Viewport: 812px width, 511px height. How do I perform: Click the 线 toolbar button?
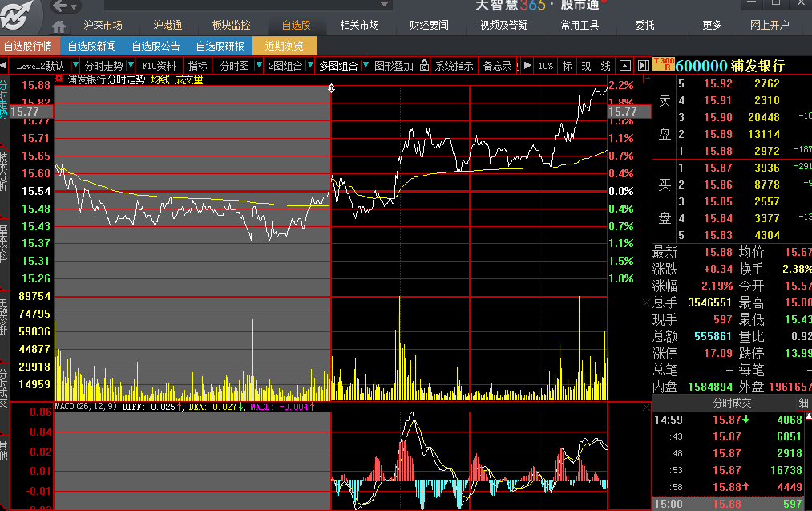click(605, 66)
